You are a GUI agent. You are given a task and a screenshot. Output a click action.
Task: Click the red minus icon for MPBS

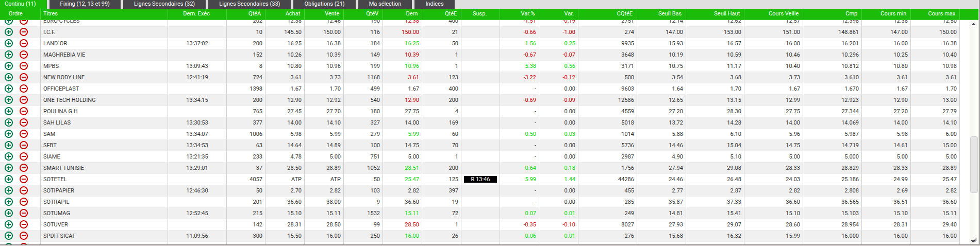point(24,66)
